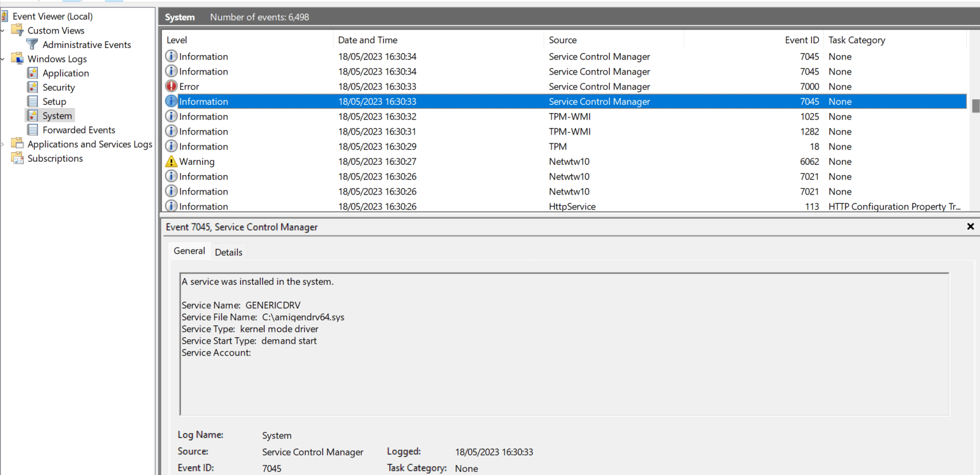Click the Forwarded Events log icon

[x=32, y=130]
